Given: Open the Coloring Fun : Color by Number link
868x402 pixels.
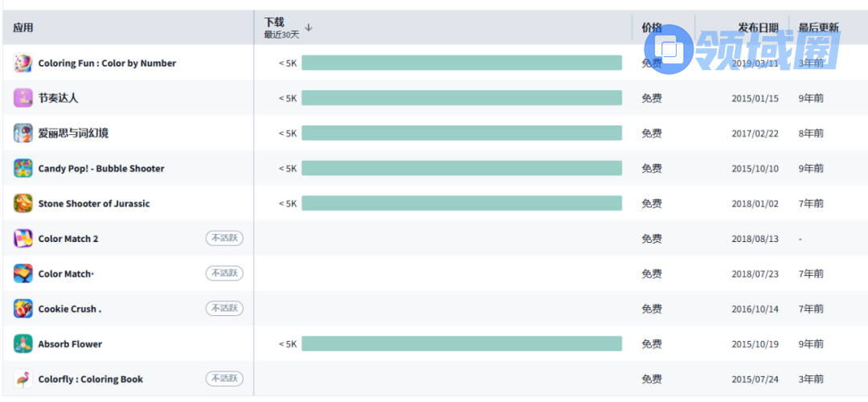Looking at the screenshot, I should [x=107, y=64].
